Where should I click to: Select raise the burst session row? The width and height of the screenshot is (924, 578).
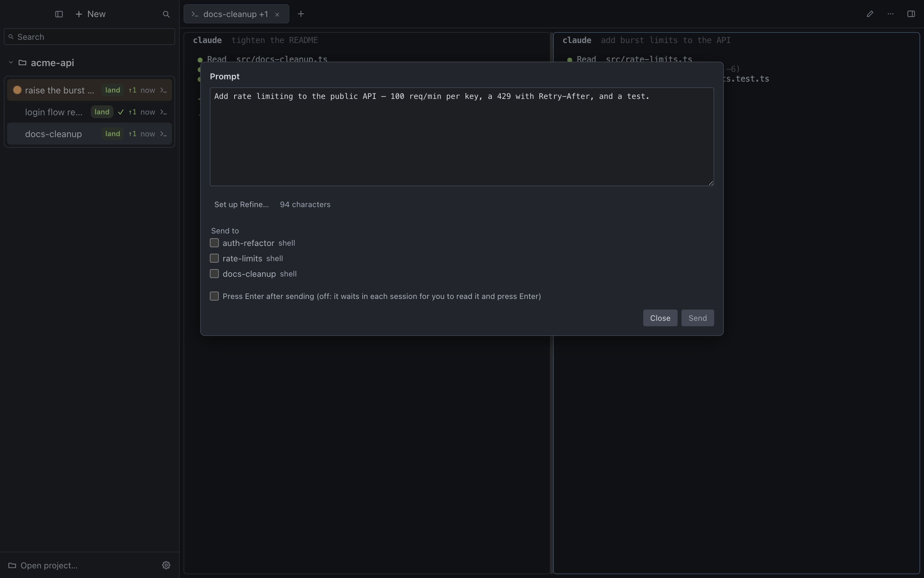(x=89, y=90)
